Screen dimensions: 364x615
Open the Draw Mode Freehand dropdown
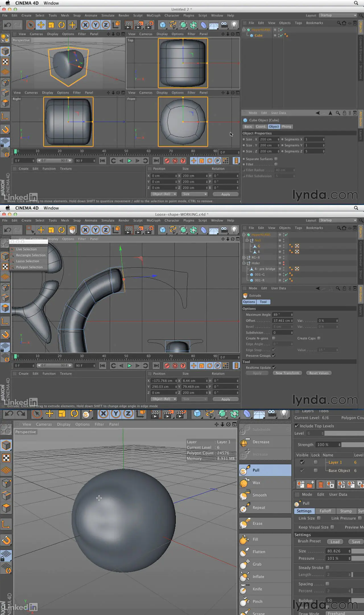[x=345, y=613]
